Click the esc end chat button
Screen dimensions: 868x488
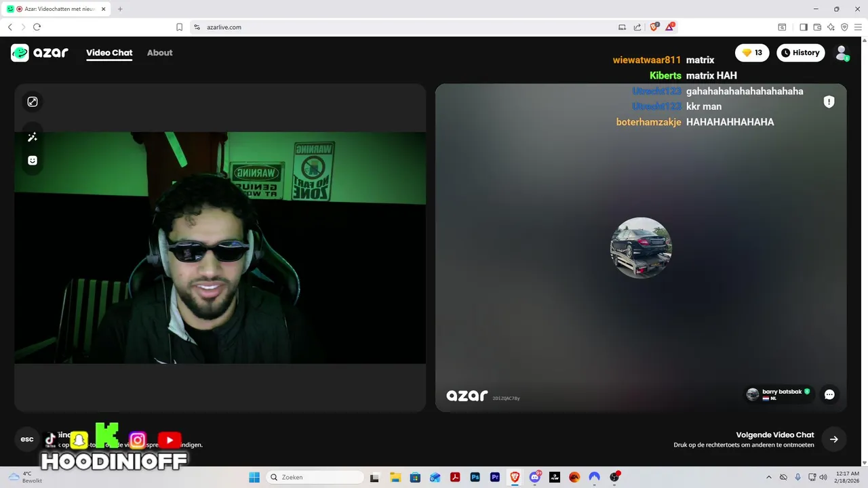pyautogui.click(x=27, y=439)
